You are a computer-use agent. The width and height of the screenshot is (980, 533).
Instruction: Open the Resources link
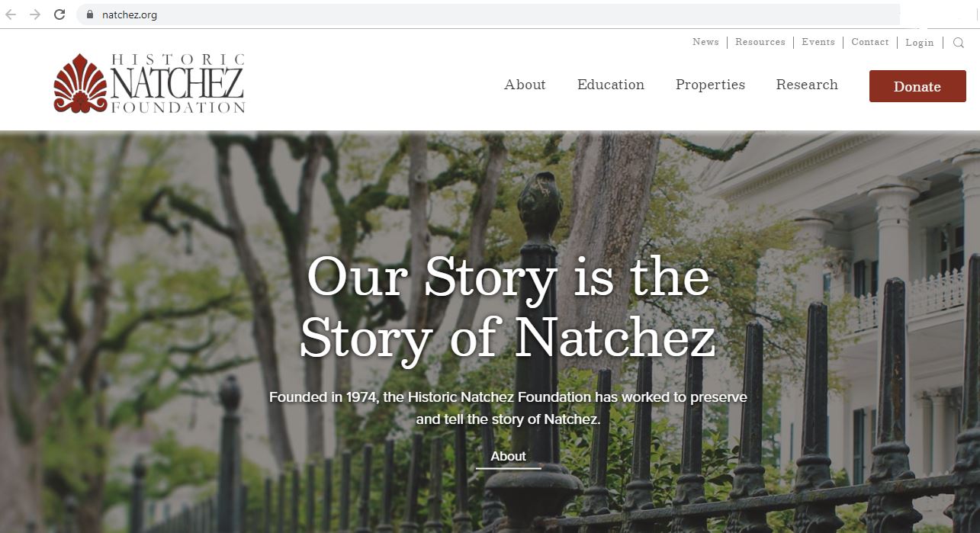pos(760,42)
